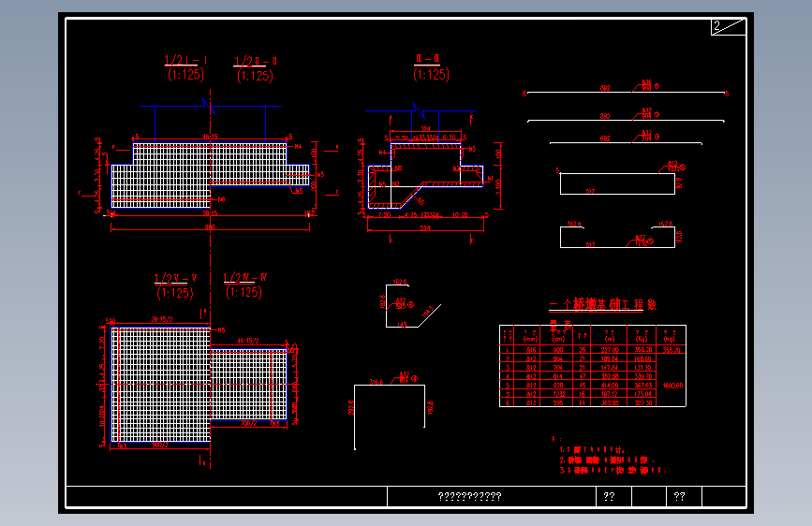Select the '227.00' length cell in row 1
The image size is (812, 526).
click(610, 350)
